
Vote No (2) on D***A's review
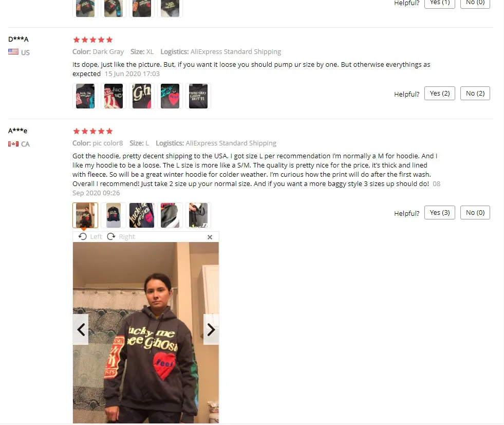coord(475,93)
